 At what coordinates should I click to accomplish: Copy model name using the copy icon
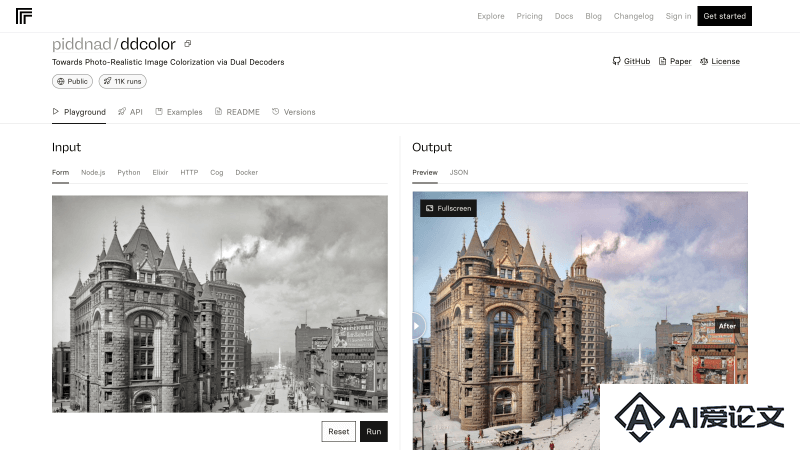(x=188, y=44)
